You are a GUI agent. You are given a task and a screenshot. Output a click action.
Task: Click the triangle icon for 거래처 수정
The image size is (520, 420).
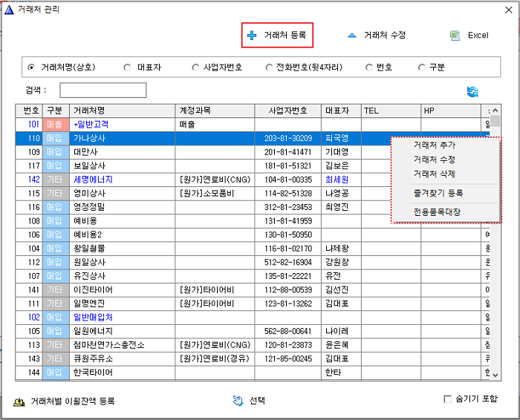(352, 35)
